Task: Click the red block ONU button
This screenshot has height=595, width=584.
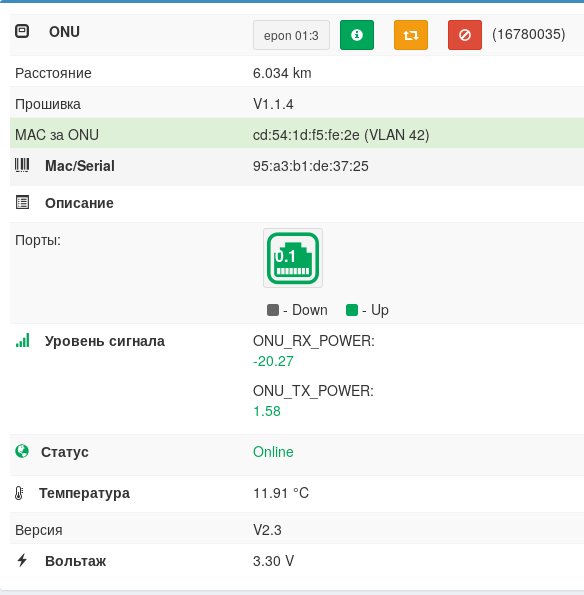Action: tap(465, 35)
